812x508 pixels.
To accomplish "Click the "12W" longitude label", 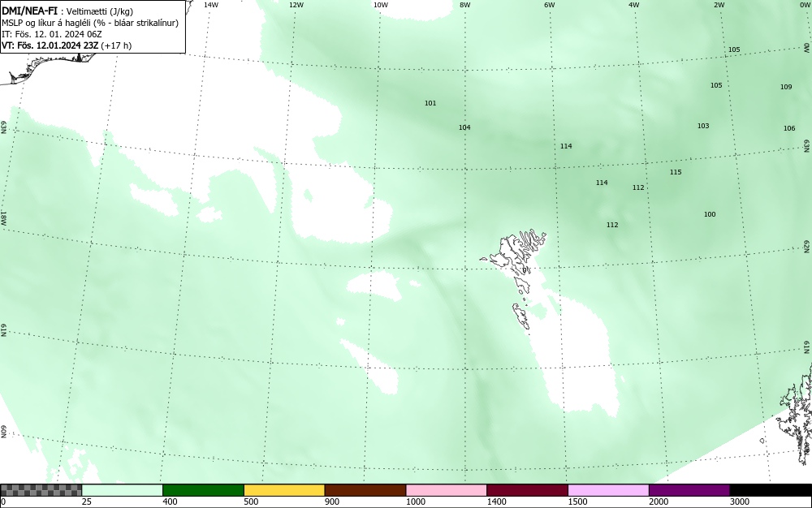I will click(x=296, y=5).
